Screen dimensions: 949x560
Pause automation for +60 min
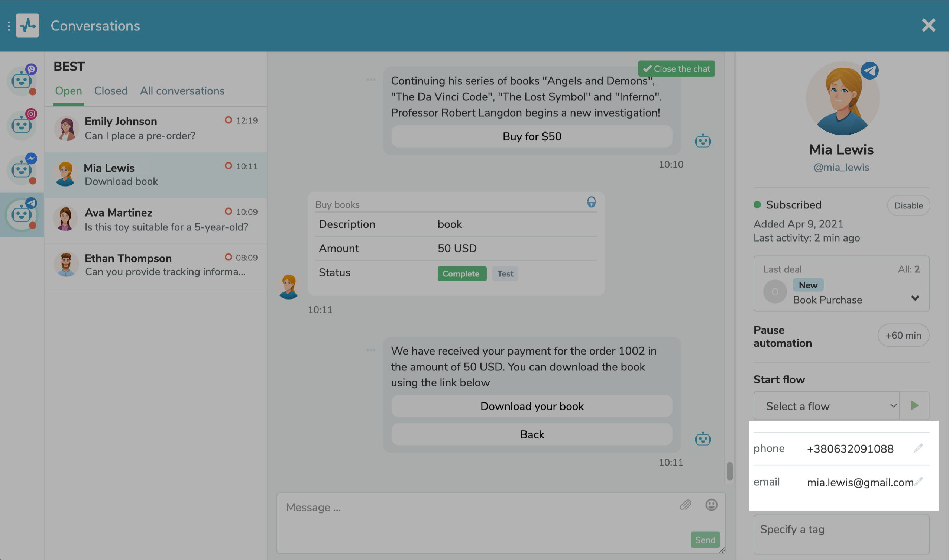[x=903, y=336]
